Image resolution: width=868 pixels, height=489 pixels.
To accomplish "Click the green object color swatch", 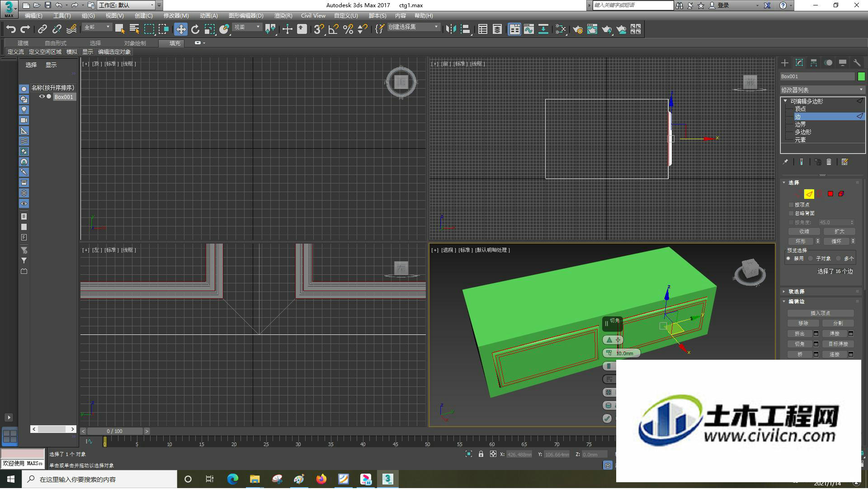I will click(x=861, y=77).
